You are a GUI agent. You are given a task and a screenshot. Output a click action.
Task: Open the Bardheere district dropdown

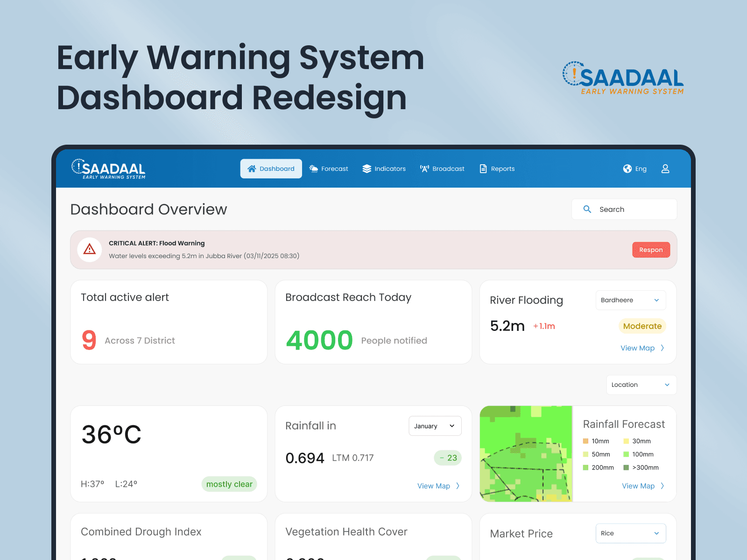[x=630, y=300]
